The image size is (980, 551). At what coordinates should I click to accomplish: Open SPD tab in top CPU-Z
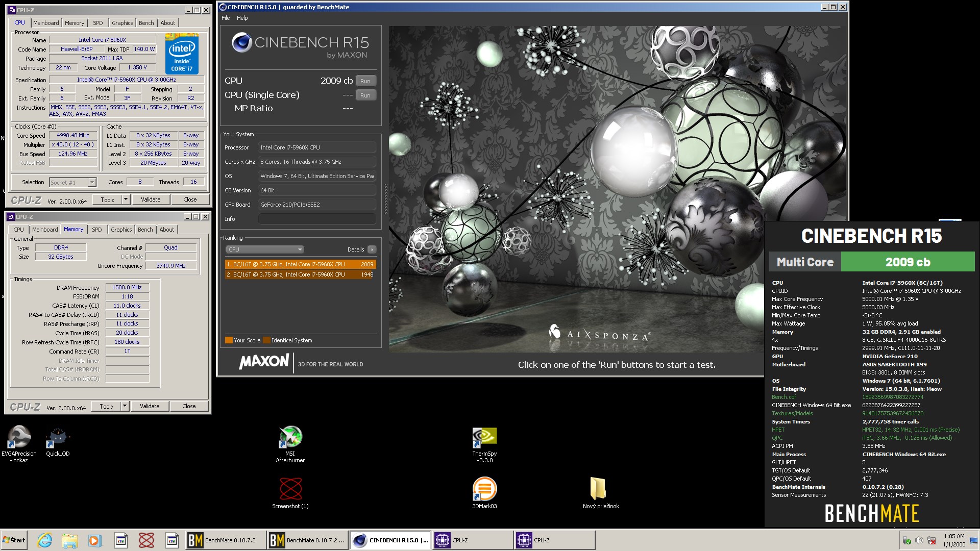click(x=97, y=23)
